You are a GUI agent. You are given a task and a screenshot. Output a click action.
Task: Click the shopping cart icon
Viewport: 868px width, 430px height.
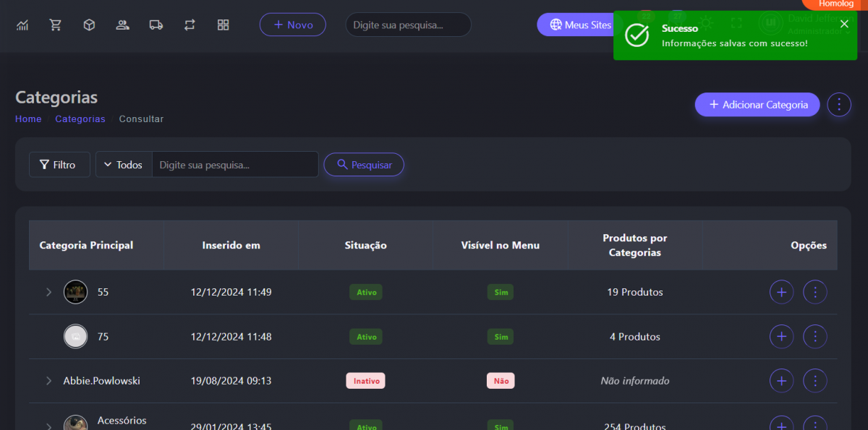[56, 25]
